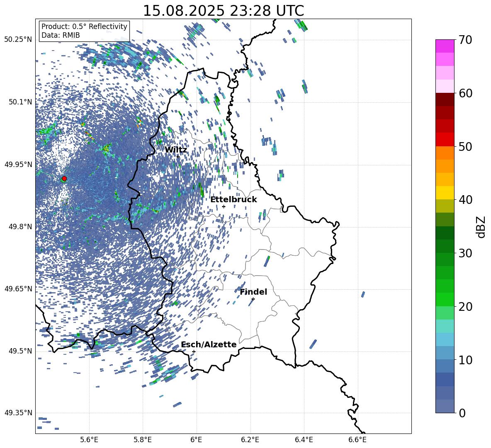The image size is (491, 448).
Task: Click the Wiltz station cross marker
Action: [178, 157]
